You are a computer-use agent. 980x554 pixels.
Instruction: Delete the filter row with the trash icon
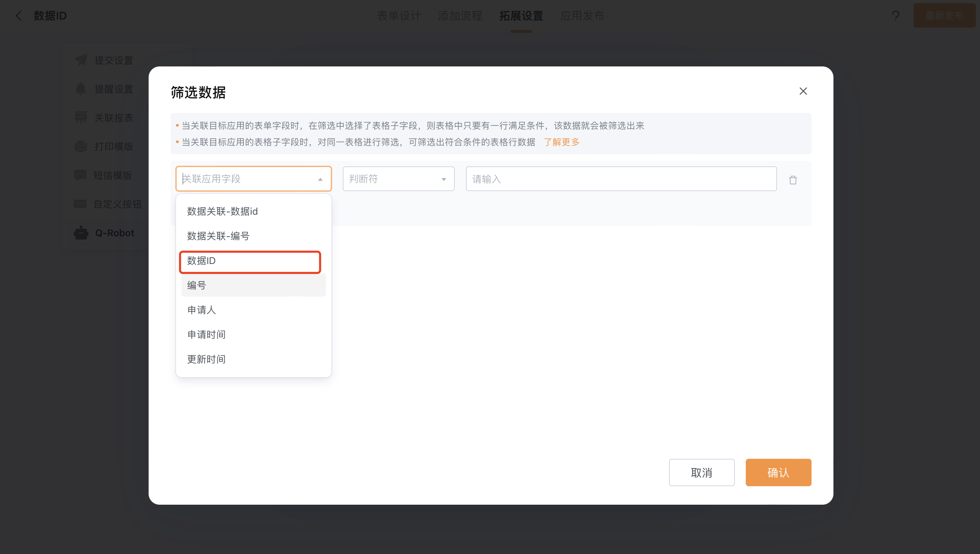tap(793, 180)
